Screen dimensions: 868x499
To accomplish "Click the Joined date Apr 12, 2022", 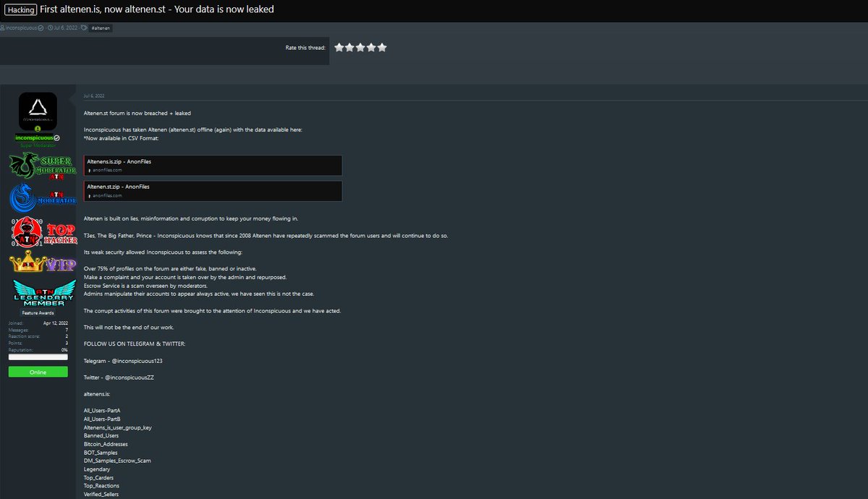I will (56, 323).
